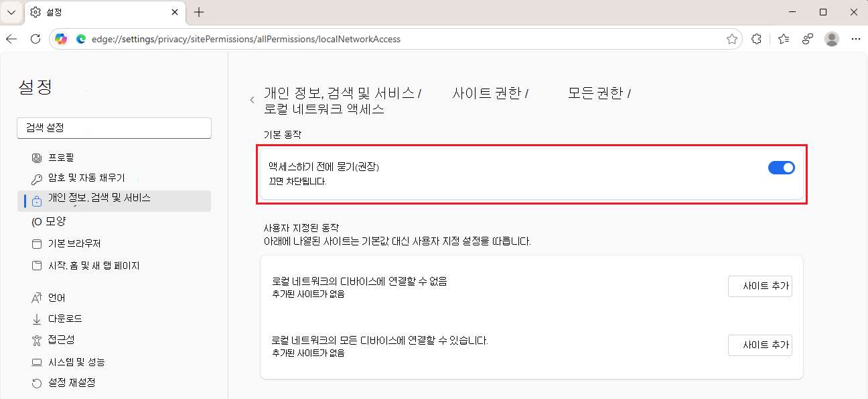Open 다운로드 settings section
This screenshot has height=399, width=868.
pos(114,319)
